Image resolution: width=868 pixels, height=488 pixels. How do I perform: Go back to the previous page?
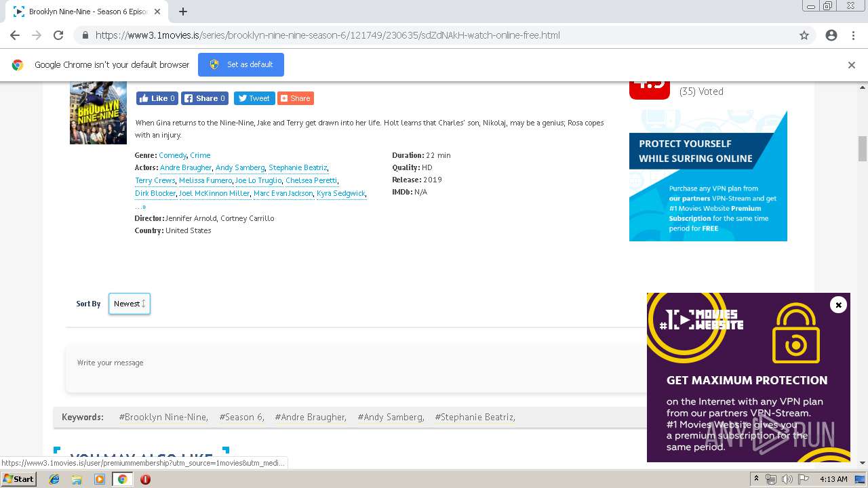click(x=15, y=35)
